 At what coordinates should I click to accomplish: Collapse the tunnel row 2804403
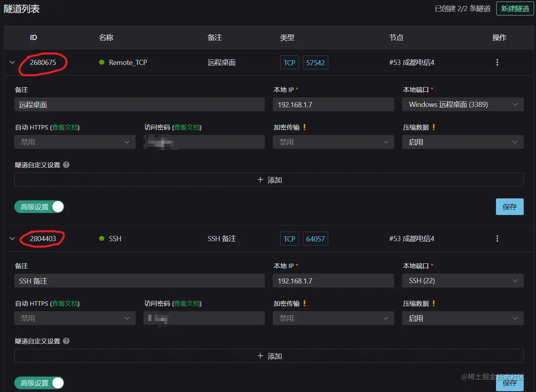coord(12,239)
